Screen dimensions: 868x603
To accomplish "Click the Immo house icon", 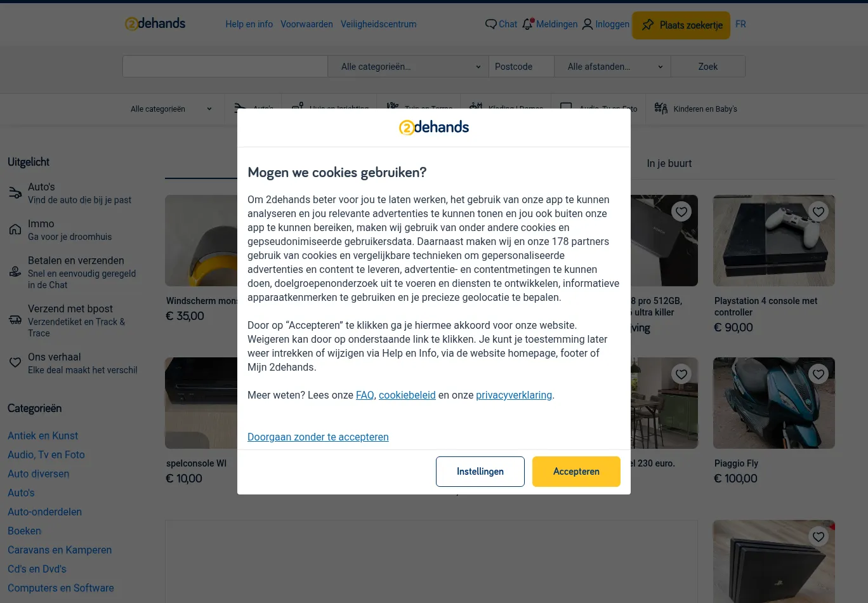I will point(15,230).
